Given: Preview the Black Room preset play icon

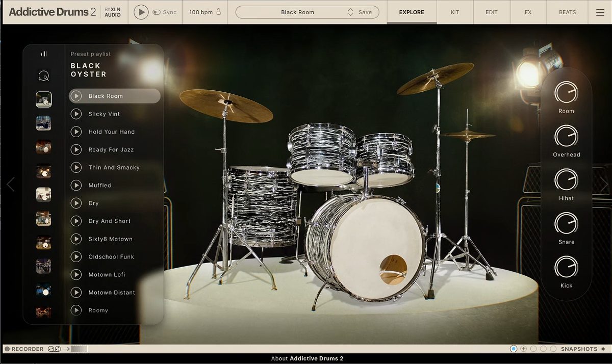Looking at the screenshot, I should (x=76, y=96).
